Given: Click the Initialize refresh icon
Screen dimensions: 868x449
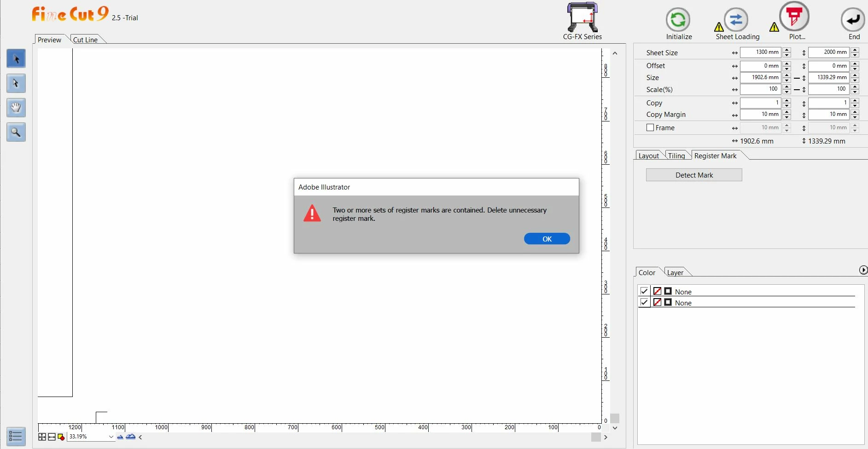Looking at the screenshot, I should click(x=678, y=20).
